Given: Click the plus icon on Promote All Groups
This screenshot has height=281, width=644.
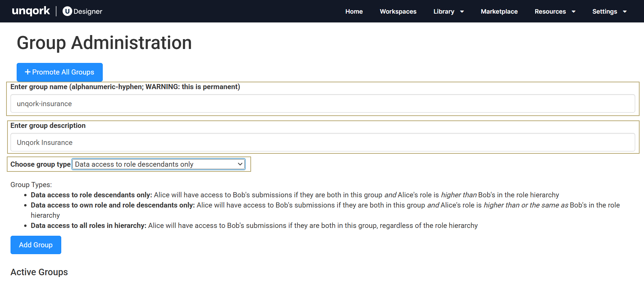Looking at the screenshot, I should [x=28, y=72].
